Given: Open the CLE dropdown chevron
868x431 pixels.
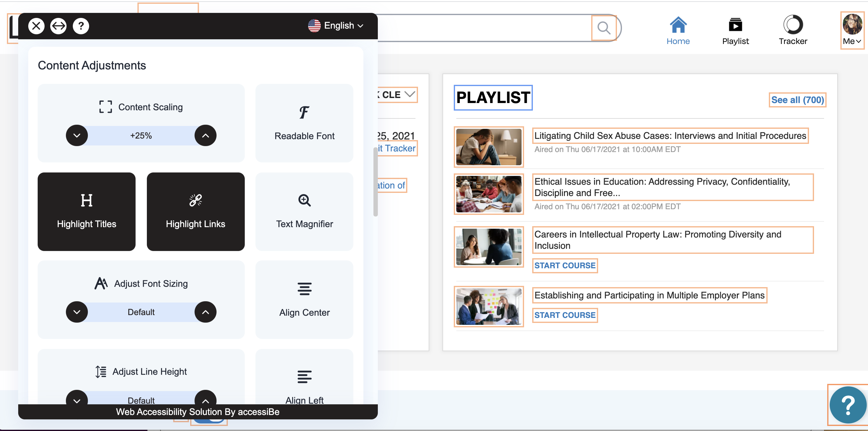Looking at the screenshot, I should (x=410, y=94).
